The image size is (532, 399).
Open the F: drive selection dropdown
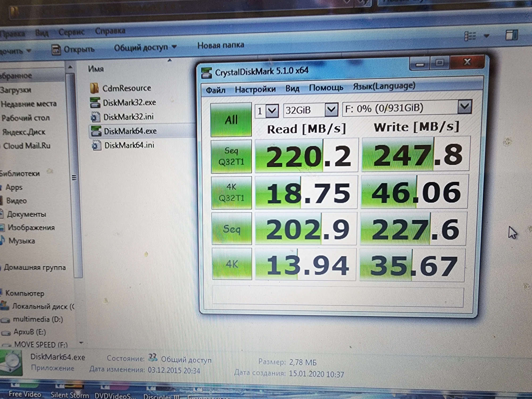point(464,107)
